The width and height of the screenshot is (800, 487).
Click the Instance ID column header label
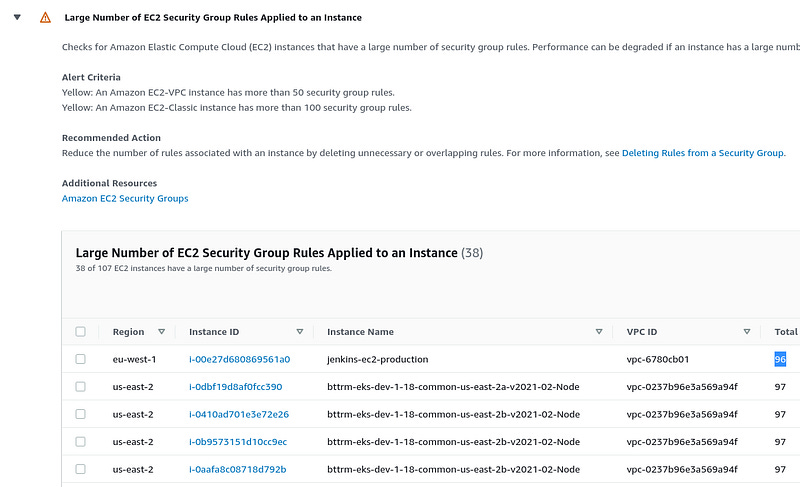pyautogui.click(x=214, y=331)
